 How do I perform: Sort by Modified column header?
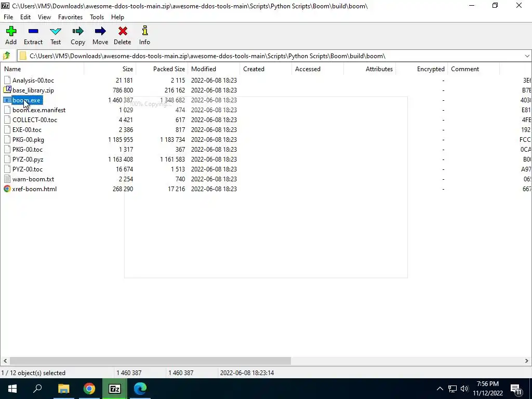(x=214, y=69)
